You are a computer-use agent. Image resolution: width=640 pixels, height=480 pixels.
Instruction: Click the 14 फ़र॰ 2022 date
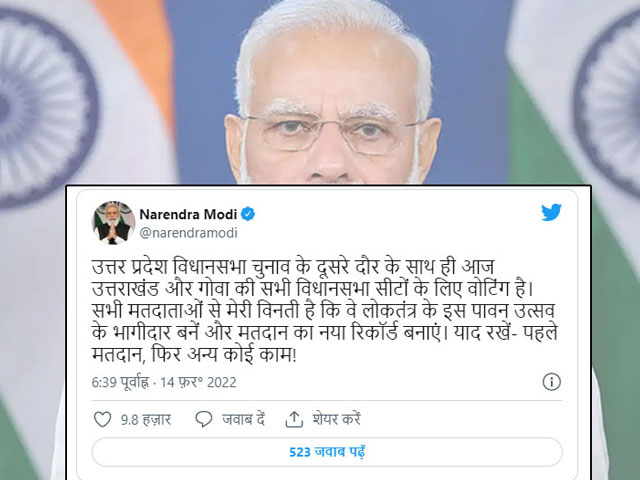click(x=198, y=382)
